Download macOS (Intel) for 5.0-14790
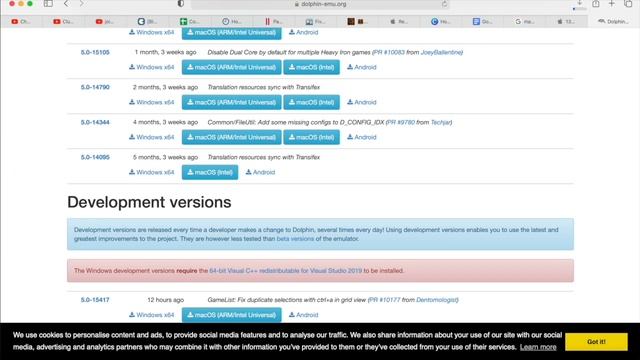Viewport: 640px width, 360px height. pyautogui.click(x=311, y=102)
